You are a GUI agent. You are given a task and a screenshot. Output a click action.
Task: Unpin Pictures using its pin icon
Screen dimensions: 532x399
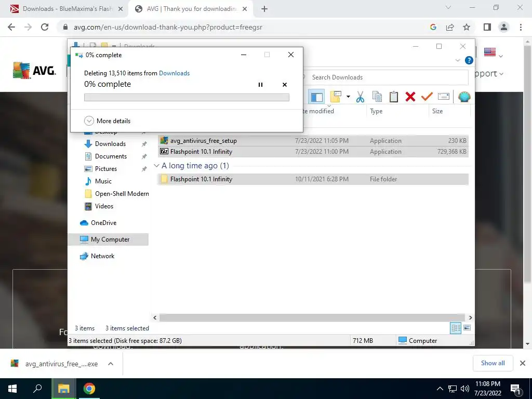144,169
